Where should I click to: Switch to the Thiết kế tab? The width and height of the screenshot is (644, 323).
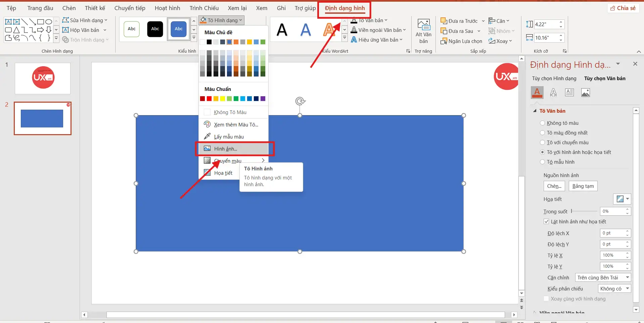(x=95, y=8)
